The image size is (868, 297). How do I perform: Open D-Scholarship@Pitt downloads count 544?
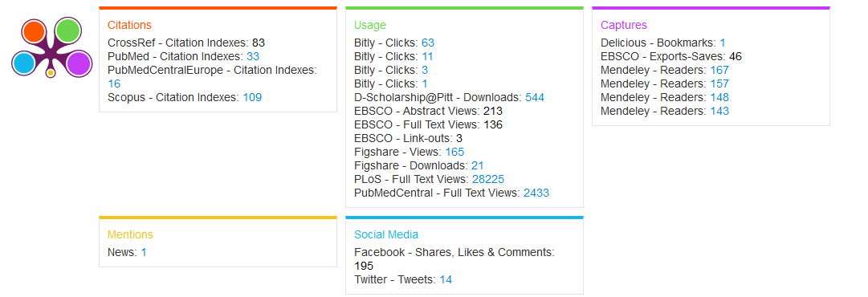[535, 97]
